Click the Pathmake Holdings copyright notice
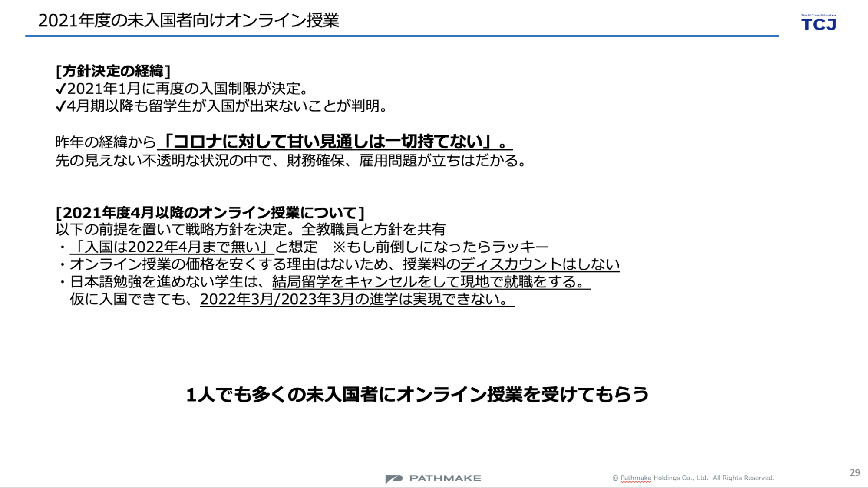The height and width of the screenshot is (488, 868). coord(693,478)
